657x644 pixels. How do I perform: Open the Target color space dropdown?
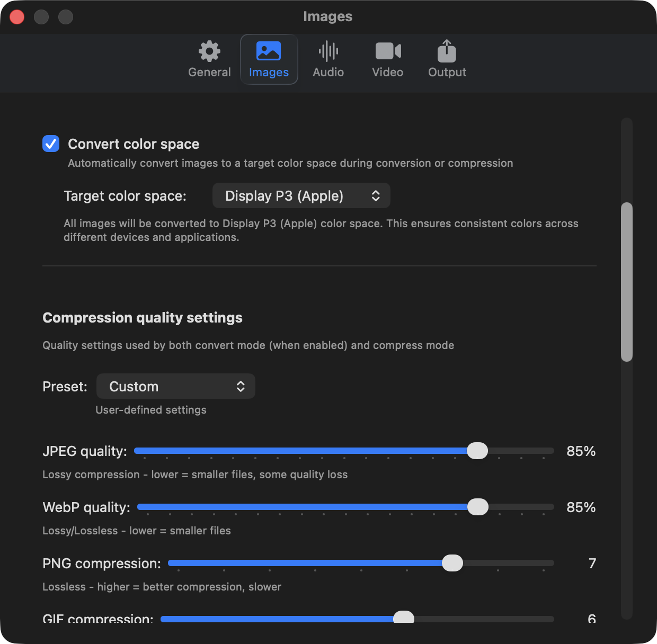pos(301,196)
